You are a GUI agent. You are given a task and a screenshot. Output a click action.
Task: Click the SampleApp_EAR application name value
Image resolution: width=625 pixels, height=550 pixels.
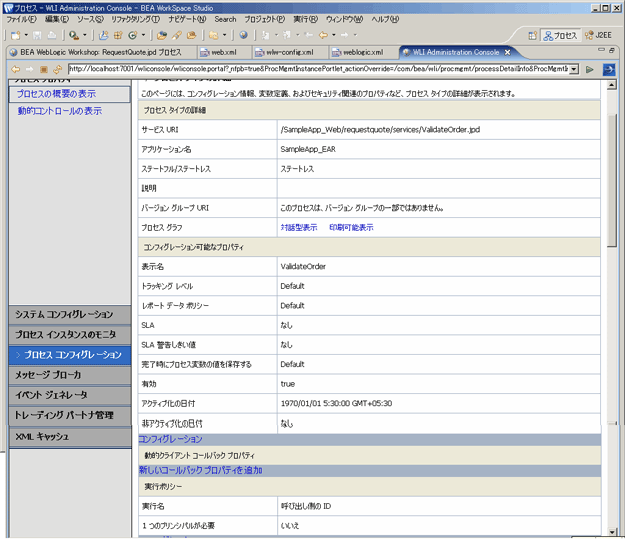(308, 149)
